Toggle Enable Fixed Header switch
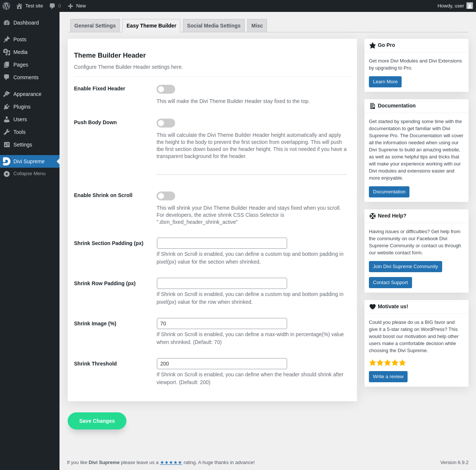Viewport: 476px width, 470px height. point(166,89)
